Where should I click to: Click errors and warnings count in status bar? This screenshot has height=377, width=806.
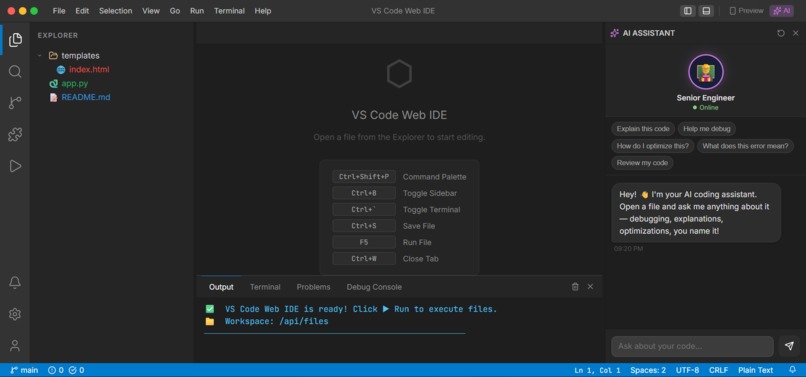[66, 370]
